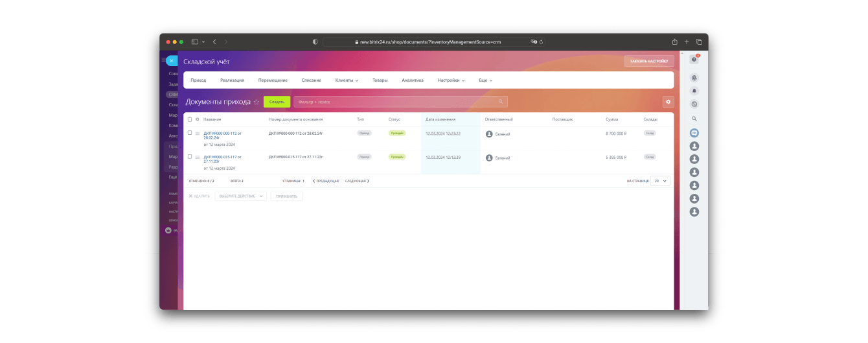This screenshot has height=343, width=868.
Task: Add Документы прихода to favorites with star icon
Action: pyautogui.click(x=257, y=102)
